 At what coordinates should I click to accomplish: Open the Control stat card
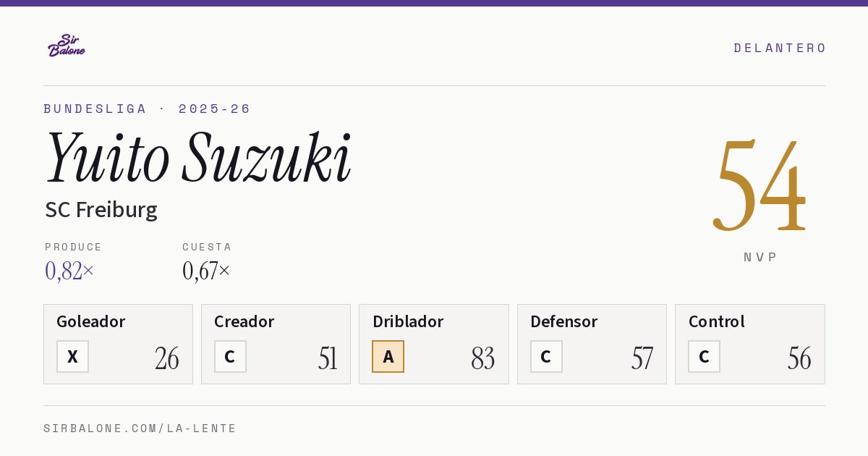[750, 344]
